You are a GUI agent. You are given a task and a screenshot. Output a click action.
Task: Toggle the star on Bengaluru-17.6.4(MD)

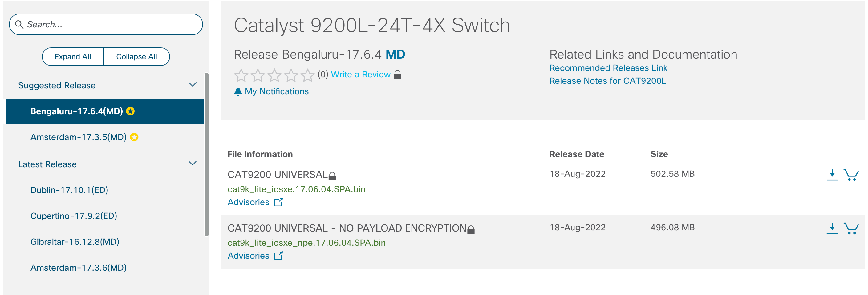(x=131, y=111)
